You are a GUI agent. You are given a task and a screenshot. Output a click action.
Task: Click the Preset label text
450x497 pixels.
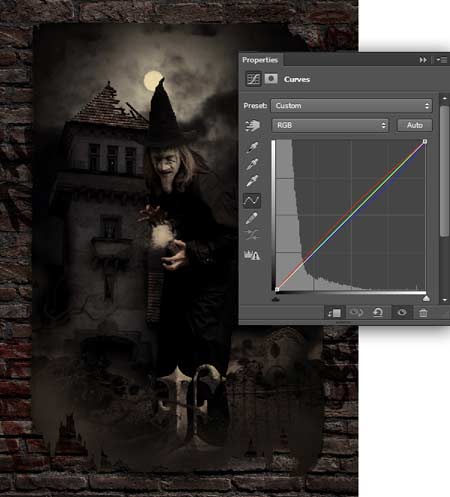point(255,106)
